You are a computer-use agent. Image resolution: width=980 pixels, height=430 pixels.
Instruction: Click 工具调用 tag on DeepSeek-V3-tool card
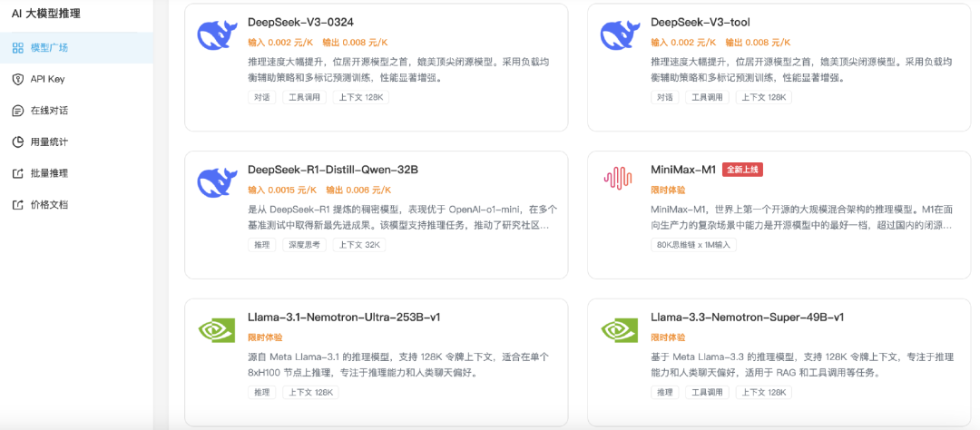click(708, 97)
